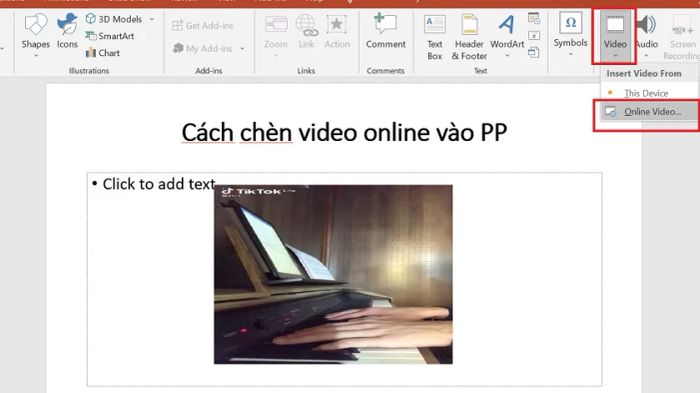Insert a Chart
The image size is (700, 393).
click(x=103, y=53)
